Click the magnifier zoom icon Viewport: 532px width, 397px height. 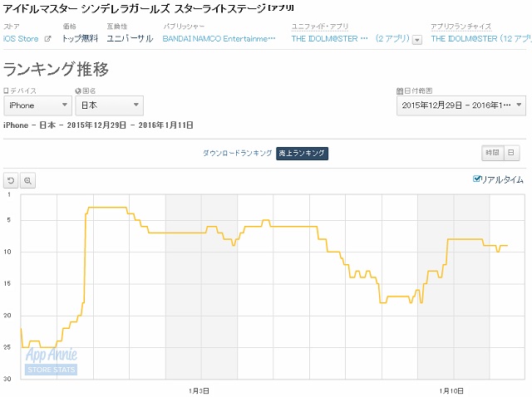pos(27,180)
